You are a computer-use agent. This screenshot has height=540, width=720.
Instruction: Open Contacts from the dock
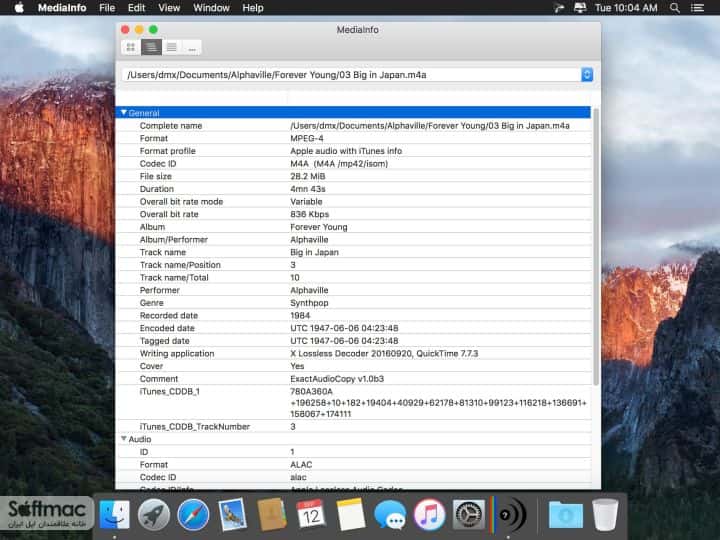coord(272,514)
